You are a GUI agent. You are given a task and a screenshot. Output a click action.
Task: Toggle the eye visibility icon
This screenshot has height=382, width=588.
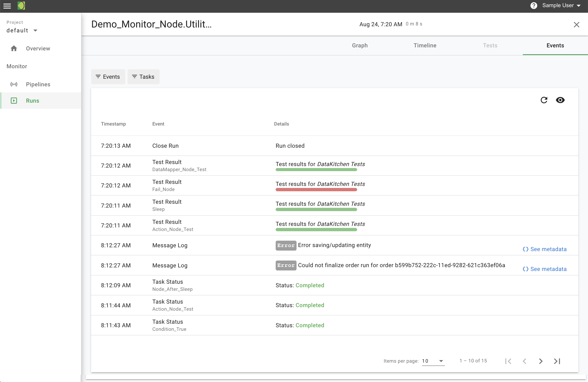coord(560,100)
